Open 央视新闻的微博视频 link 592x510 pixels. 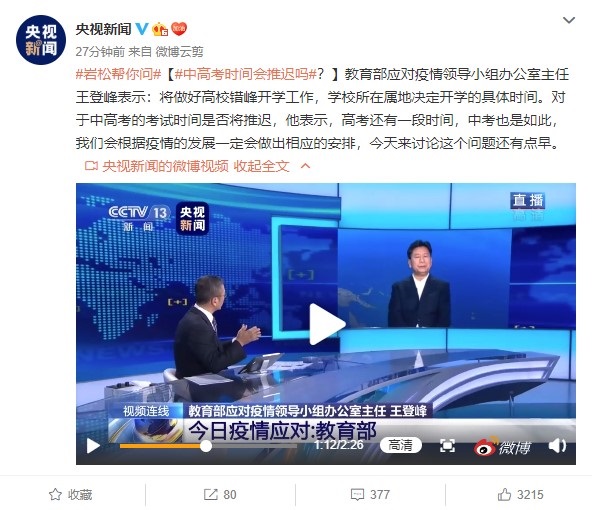tap(165, 166)
